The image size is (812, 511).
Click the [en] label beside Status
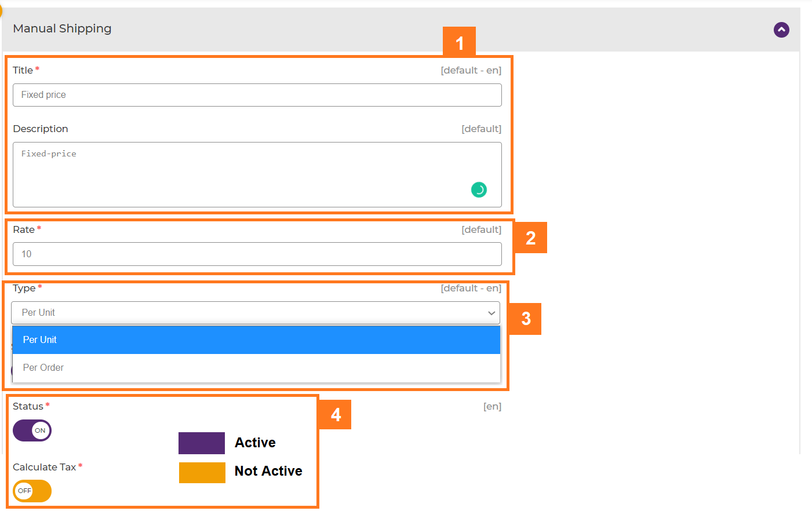(x=492, y=406)
